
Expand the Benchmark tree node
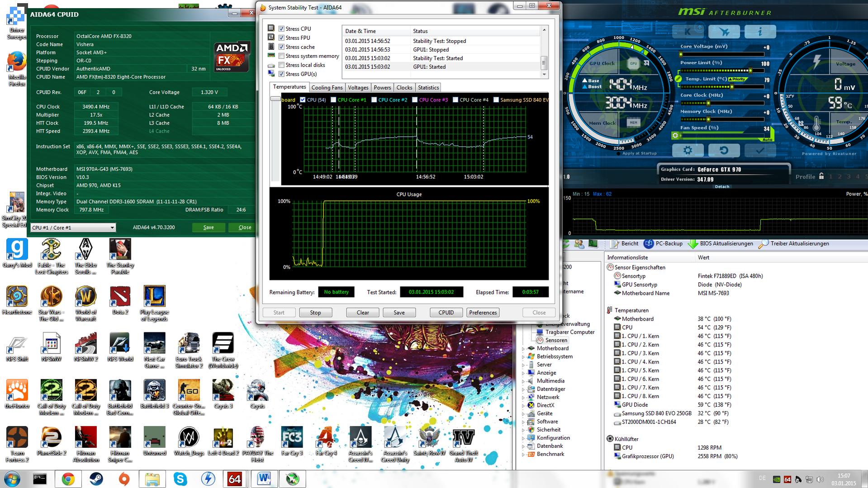point(524,455)
